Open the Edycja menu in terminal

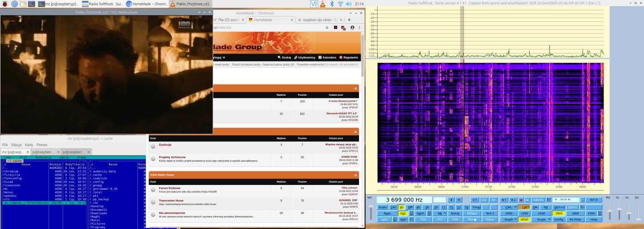16,145
